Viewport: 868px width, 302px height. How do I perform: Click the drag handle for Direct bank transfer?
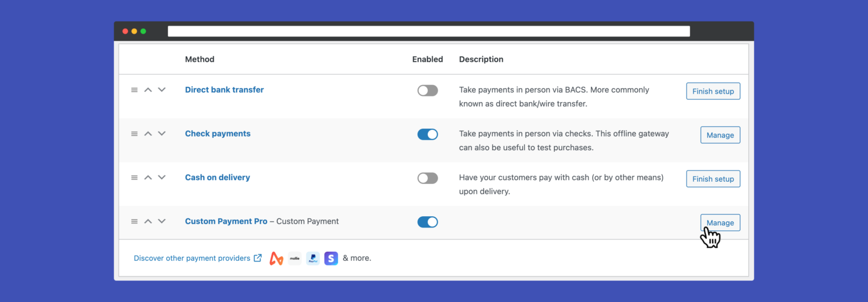134,90
